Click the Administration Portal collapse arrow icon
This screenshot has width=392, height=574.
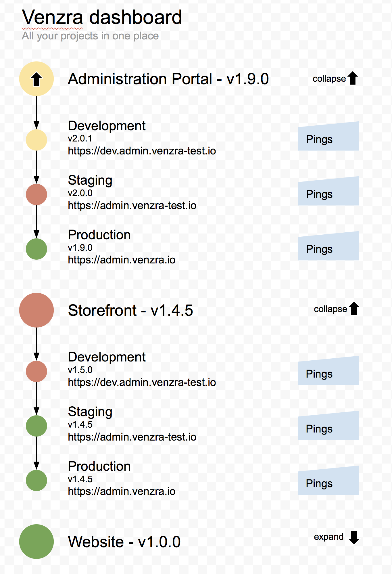coord(353,78)
